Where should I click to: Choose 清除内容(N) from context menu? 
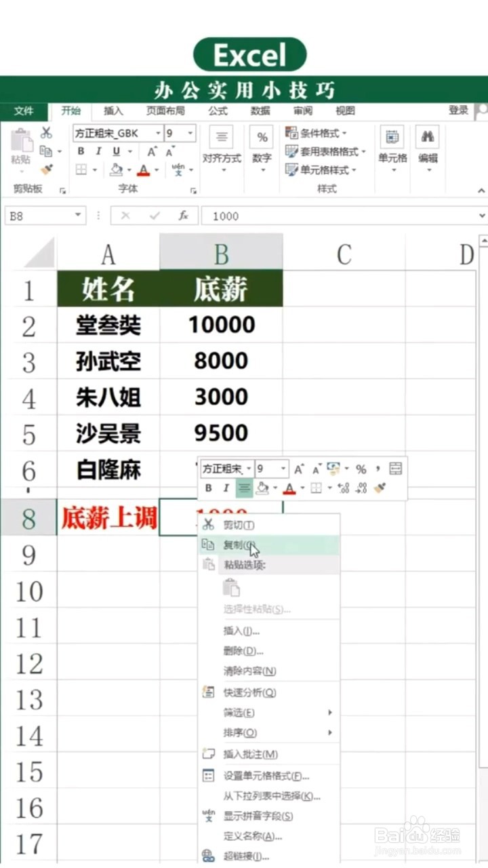[269, 671]
